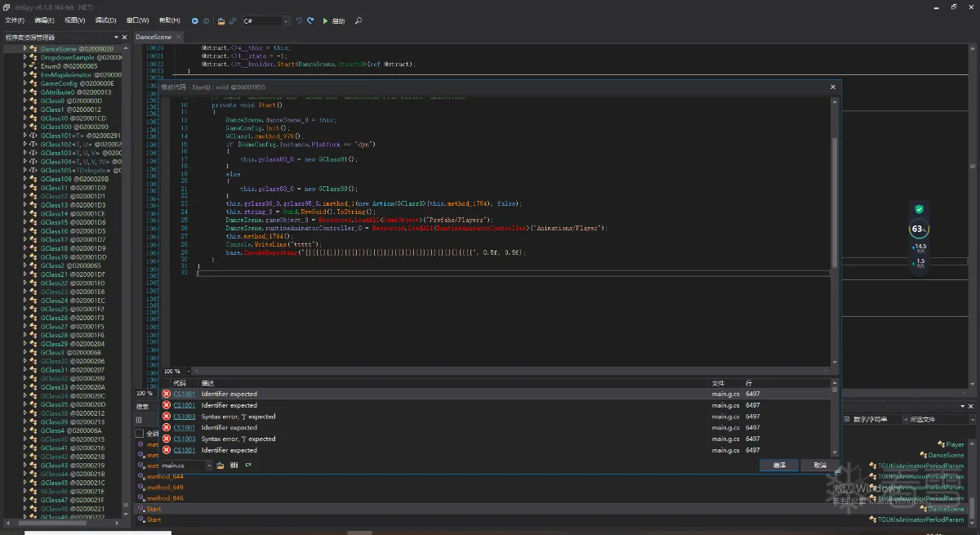Screen dimensions: 980x535
Task: Click the navigate back arrow icon
Action: 195,20
